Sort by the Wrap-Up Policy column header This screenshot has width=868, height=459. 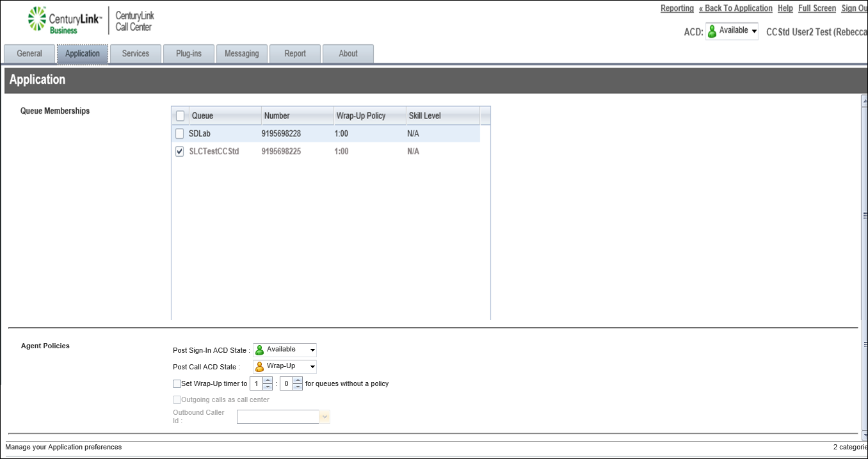pyautogui.click(x=370, y=116)
